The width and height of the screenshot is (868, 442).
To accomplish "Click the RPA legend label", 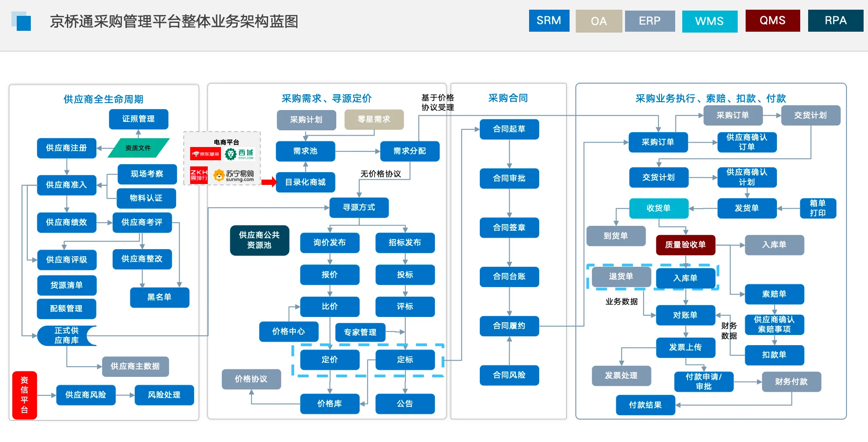I will point(835,20).
